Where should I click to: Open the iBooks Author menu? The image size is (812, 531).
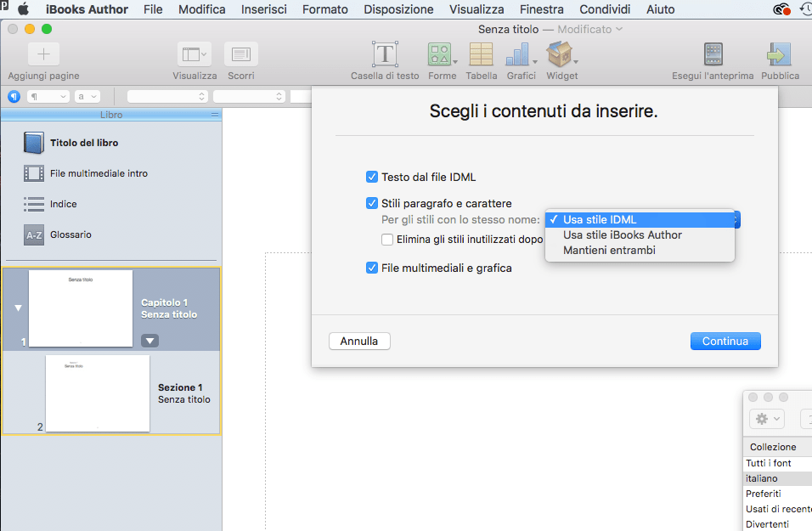pos(87,9)
